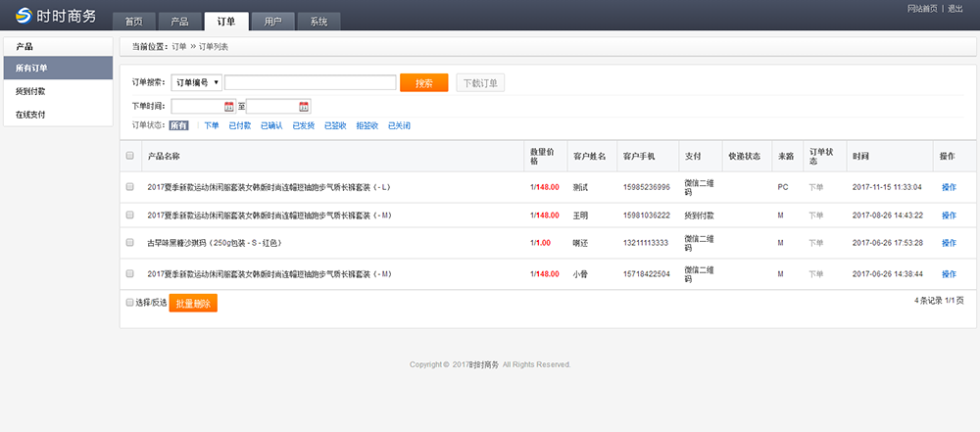Click the 批量删除 button

(193, 304)
